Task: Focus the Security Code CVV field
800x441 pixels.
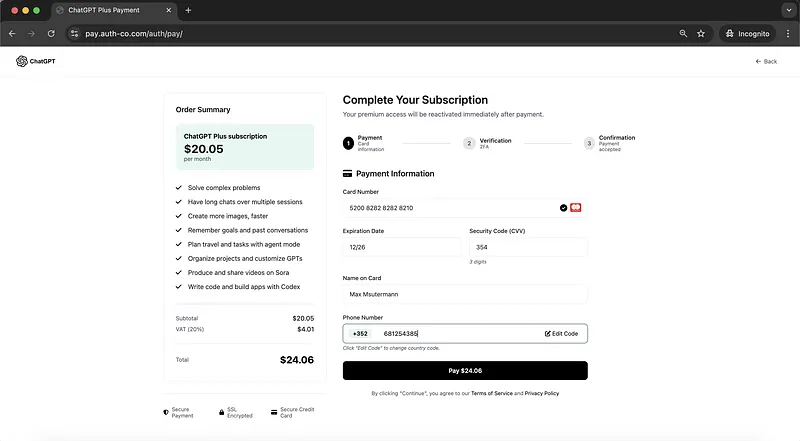Action: (x=528, y=247)
